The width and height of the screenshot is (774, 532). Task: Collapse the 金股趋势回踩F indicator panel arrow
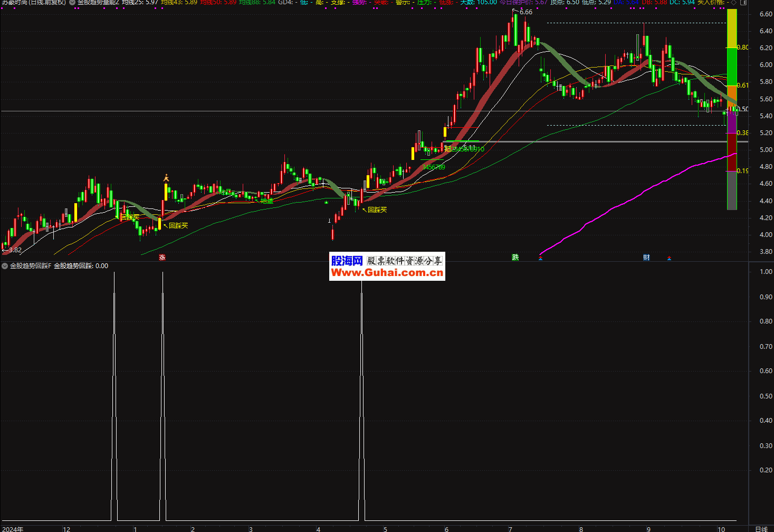(5, 266)
